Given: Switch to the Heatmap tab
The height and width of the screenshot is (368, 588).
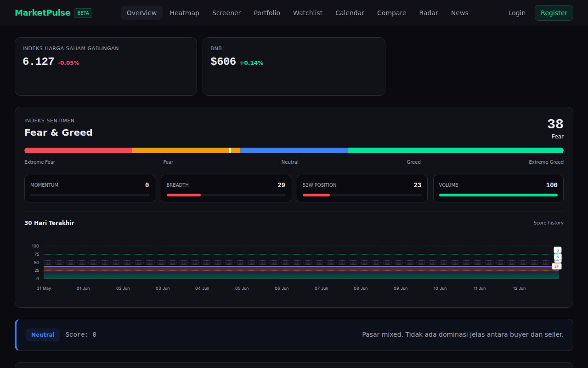Looking at the screenshot, I should click(x=185, y=13).
